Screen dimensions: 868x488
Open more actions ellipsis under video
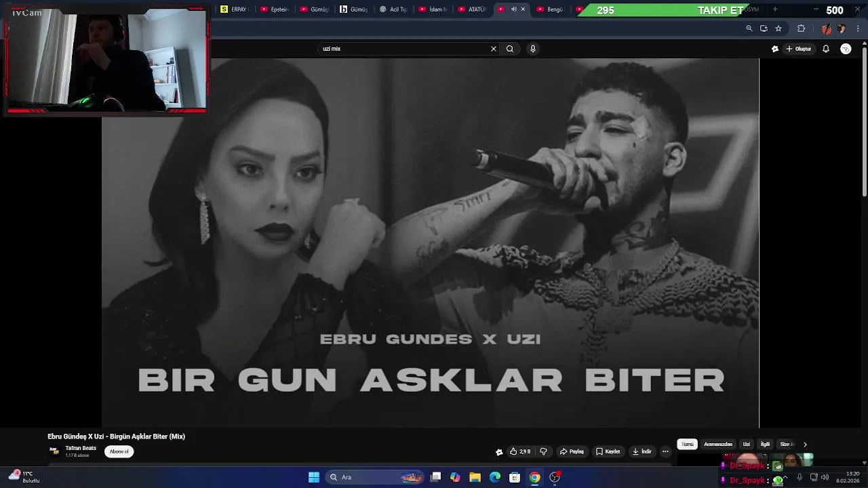pos(665,451)
